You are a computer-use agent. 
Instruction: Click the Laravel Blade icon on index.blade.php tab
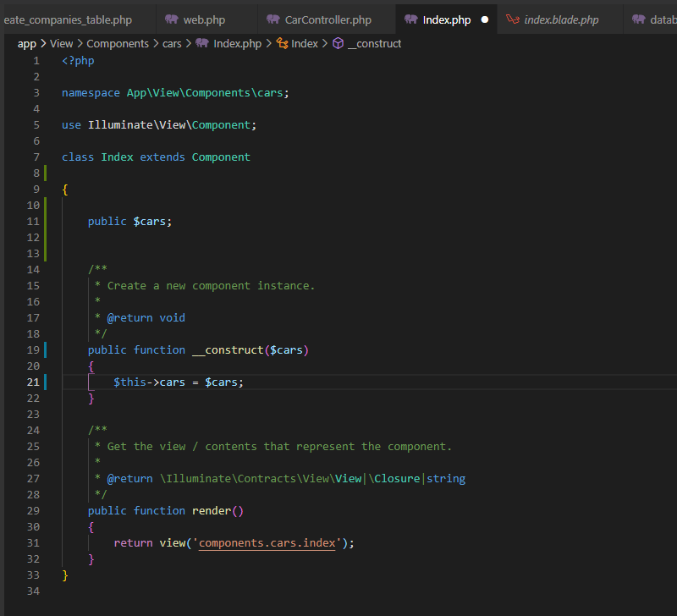click(x=512, y=19)
